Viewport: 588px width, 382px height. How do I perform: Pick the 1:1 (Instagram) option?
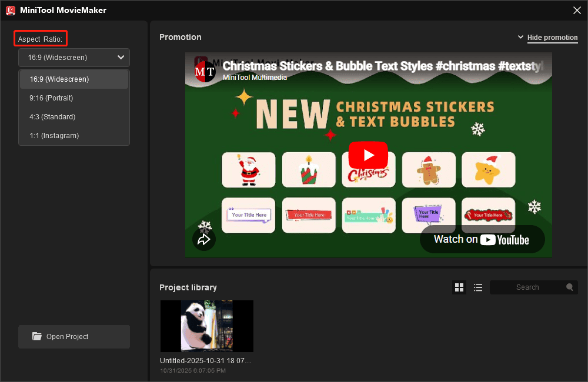point(74,135)
